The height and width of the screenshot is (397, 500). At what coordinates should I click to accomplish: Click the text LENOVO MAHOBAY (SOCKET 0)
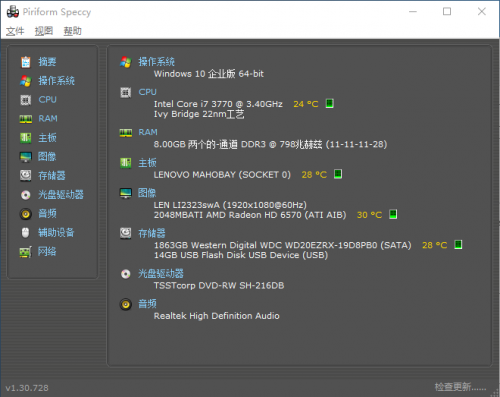(x=222, y=175)
